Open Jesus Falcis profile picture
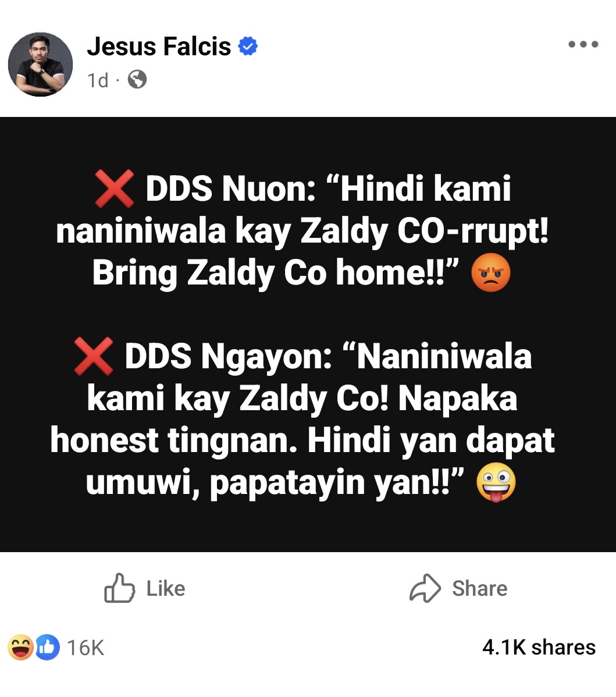Viewport: 616px width, 697px height. 41,64
